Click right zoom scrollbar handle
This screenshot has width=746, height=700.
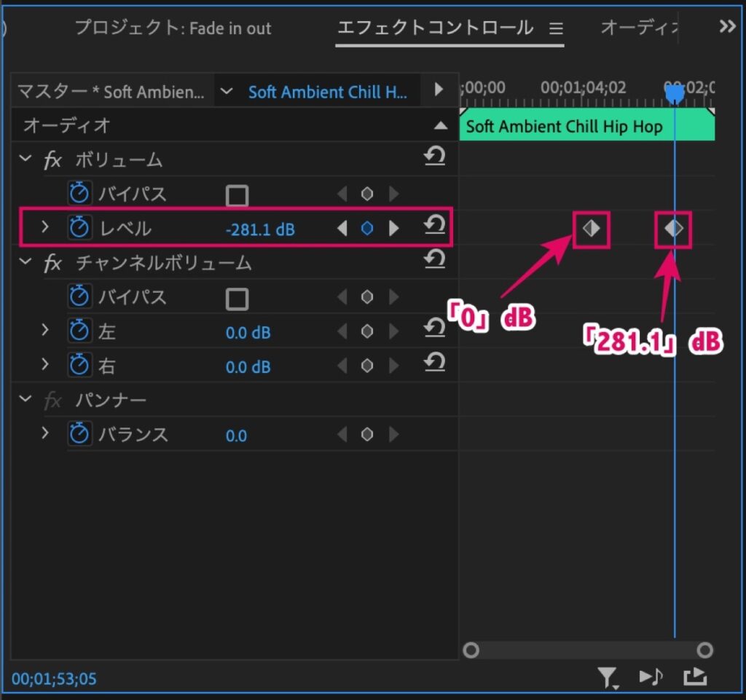[704, 650]
